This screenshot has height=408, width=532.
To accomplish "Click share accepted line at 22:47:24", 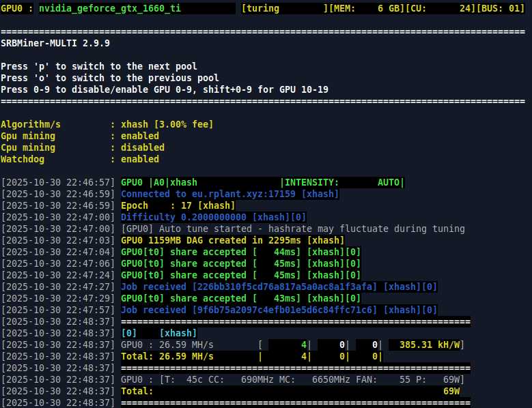I will click(x=240, y=275).
